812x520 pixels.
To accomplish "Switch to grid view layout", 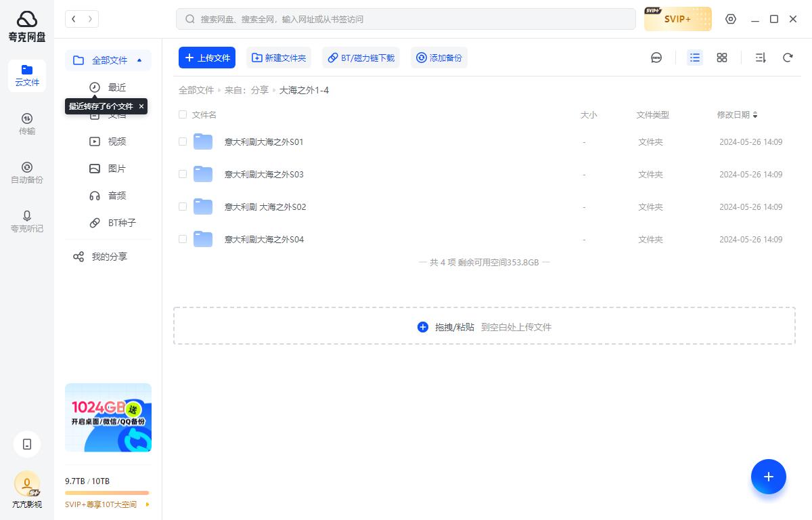I will 721,58.
